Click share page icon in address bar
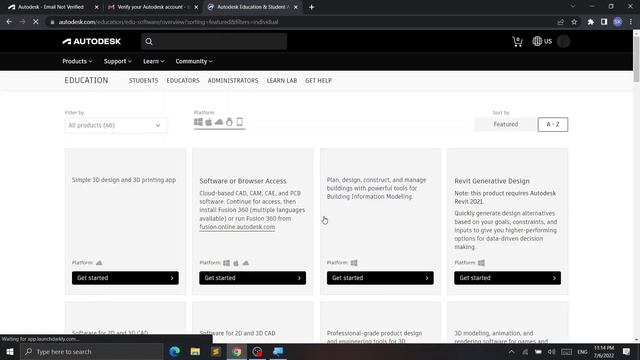640x360 pixels. [560, 22]
